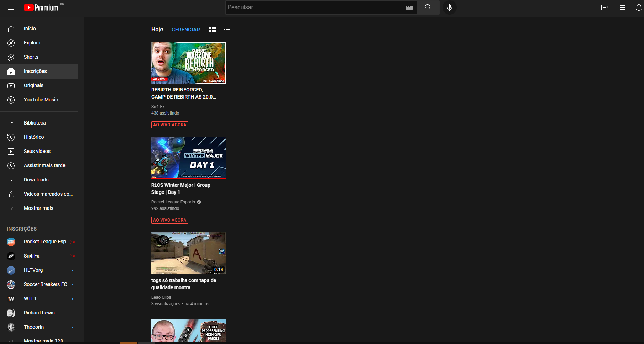Open notifications bell
The width and height of the screenshot is (644, 344).
click(639, 7)
